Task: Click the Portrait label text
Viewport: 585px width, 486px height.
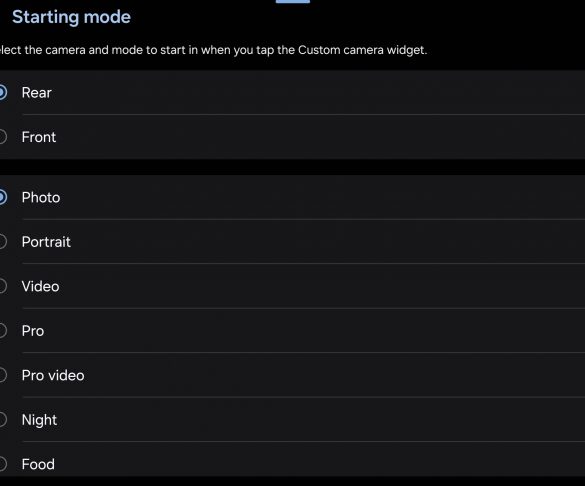Action: coord(46,242)
